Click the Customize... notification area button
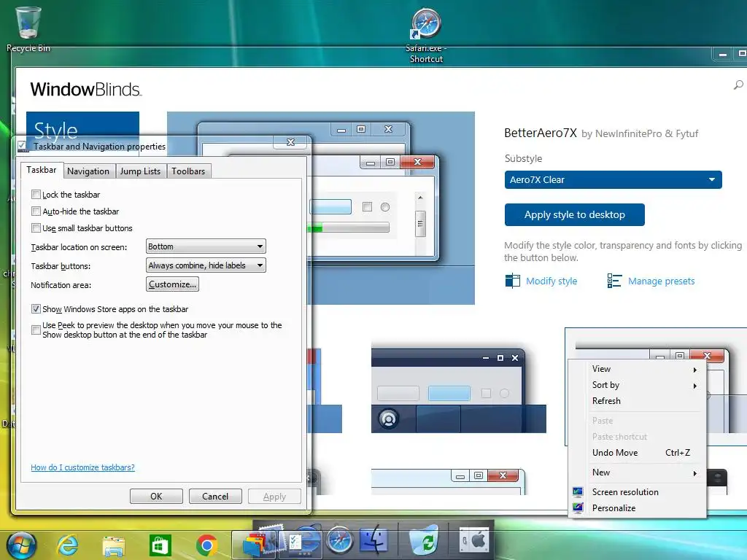Image resolution: width=747 pixels, height=560 pixels. click(172, 284)
